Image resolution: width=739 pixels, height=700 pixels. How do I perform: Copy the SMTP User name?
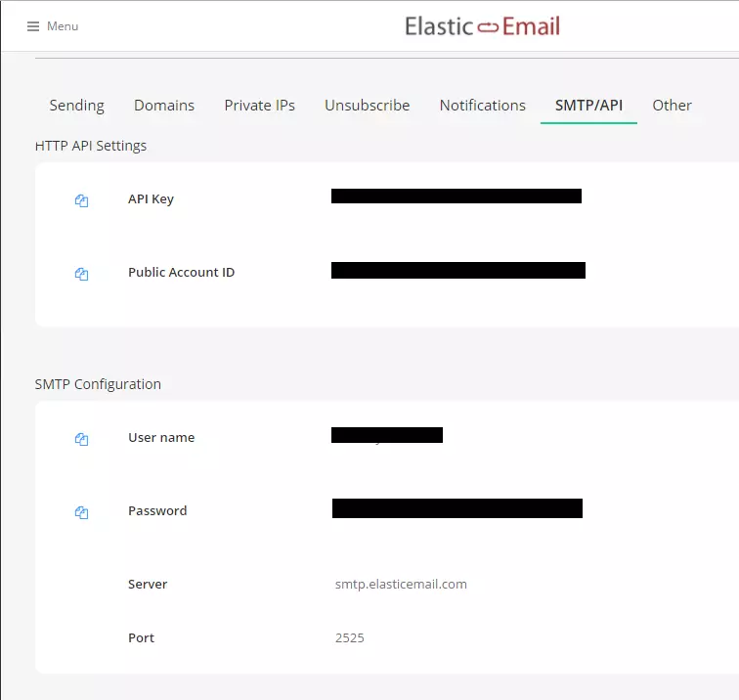(x=81, y=439)
